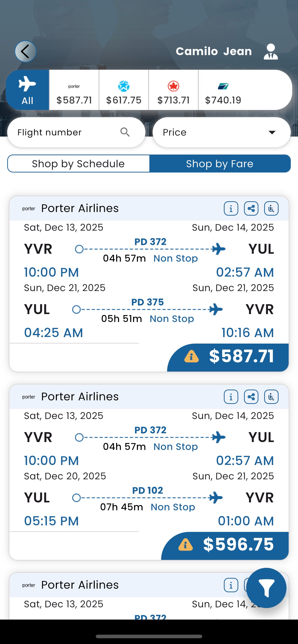The image size is (298, 644).
Task: Select the $587.71 fare button
Action: [x=228, y=356]
